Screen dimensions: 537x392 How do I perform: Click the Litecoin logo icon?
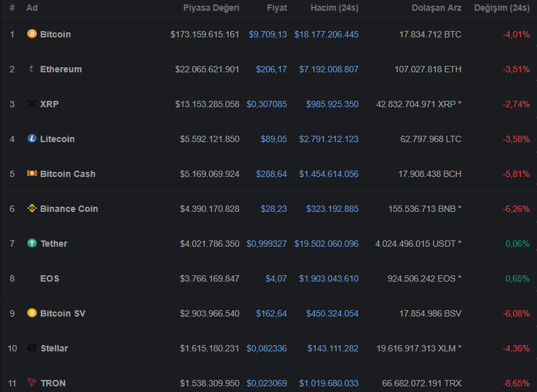(x=32, y=138)
